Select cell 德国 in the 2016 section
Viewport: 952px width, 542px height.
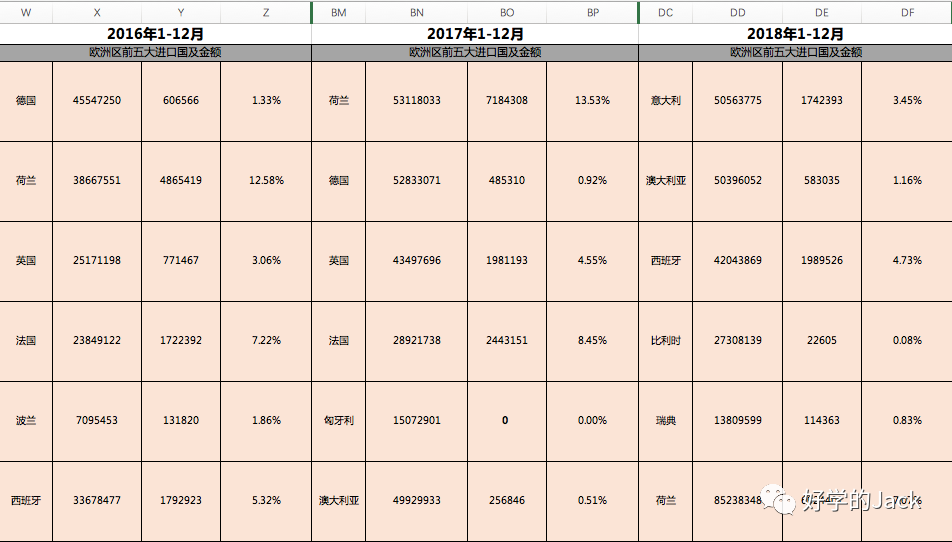tap(26, 101)
